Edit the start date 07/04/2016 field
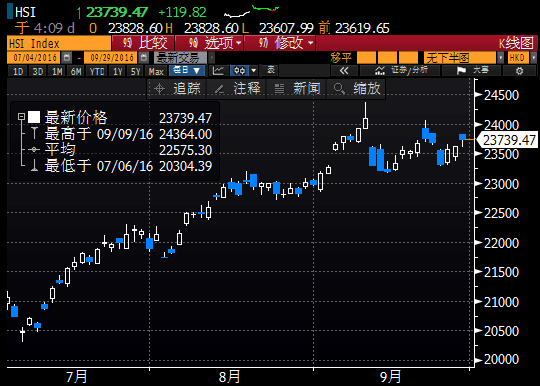Screen dimensions: 540x386 (x=34, y=58)
